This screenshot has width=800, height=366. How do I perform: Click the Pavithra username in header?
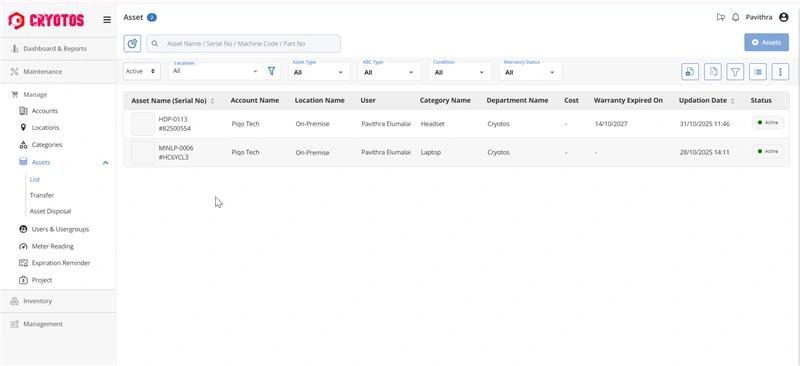click(759, 17)
